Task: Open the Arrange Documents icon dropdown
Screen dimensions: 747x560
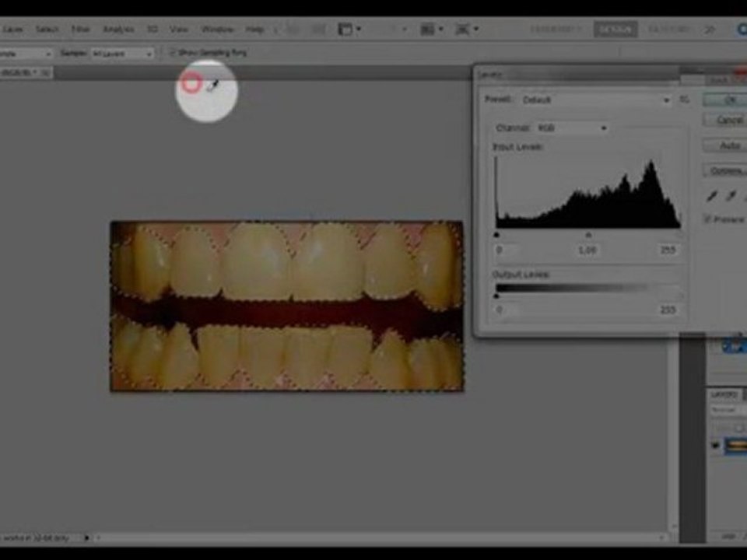Action: tap(432, 30)
